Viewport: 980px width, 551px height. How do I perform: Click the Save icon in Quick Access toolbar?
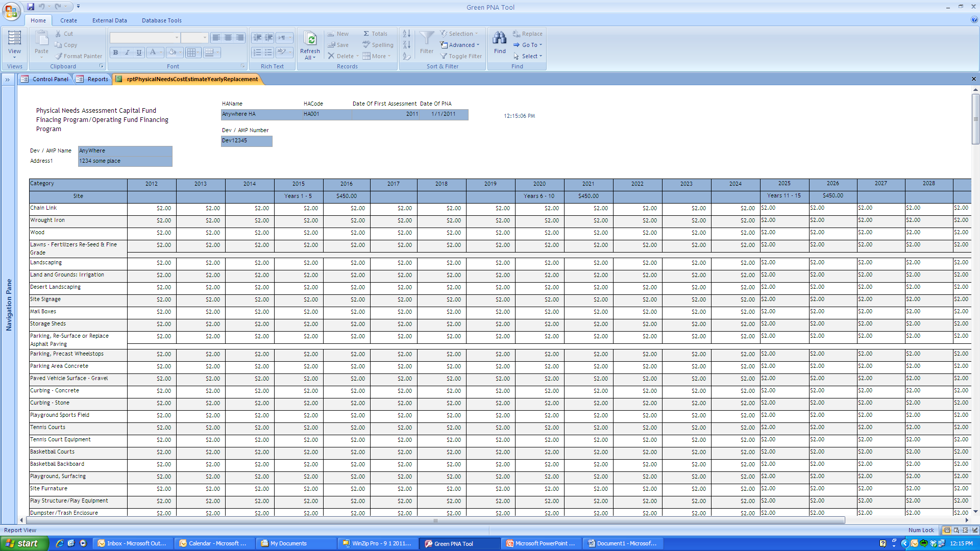click(31, 7)
